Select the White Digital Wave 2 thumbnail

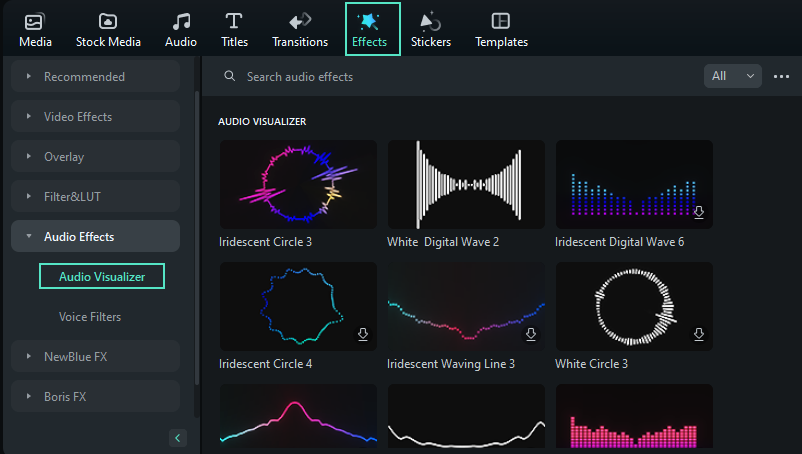[x=466, y=185]
